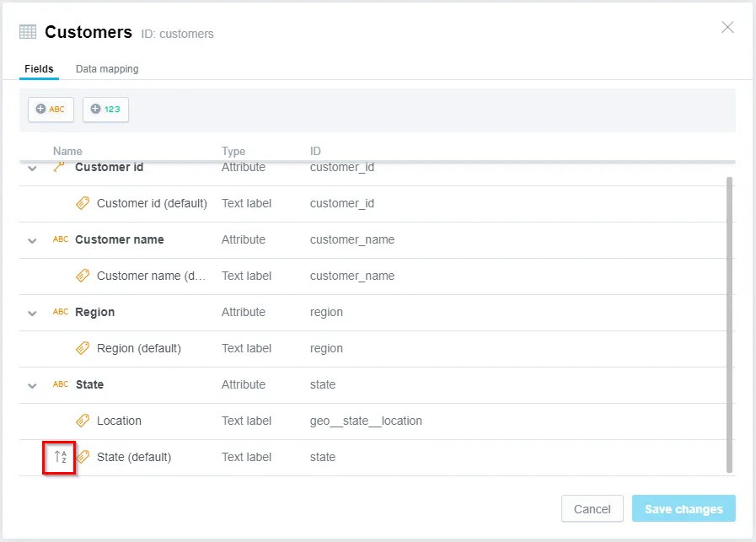
Task: Collapse the Region attribute row
Action: click(33, 313)
